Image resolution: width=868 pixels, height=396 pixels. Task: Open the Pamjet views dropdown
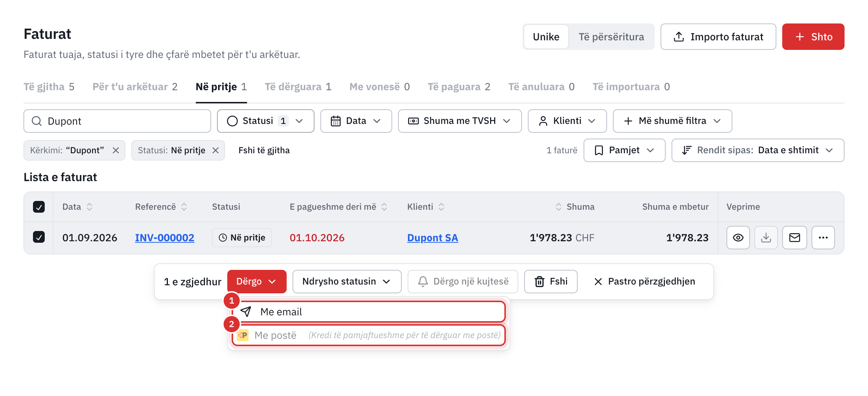pos(624,150)
